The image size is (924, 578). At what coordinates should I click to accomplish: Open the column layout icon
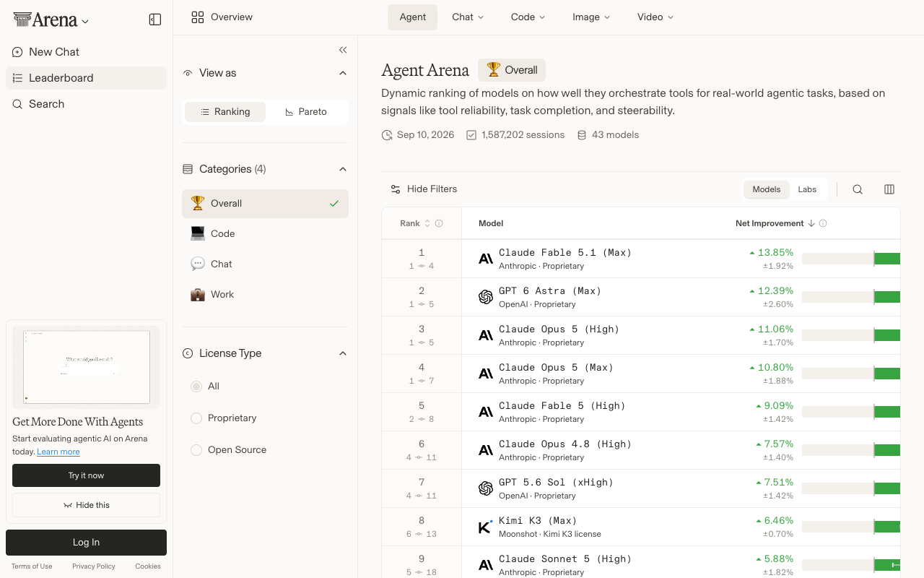pyautogui.click(x=889, y=189)
